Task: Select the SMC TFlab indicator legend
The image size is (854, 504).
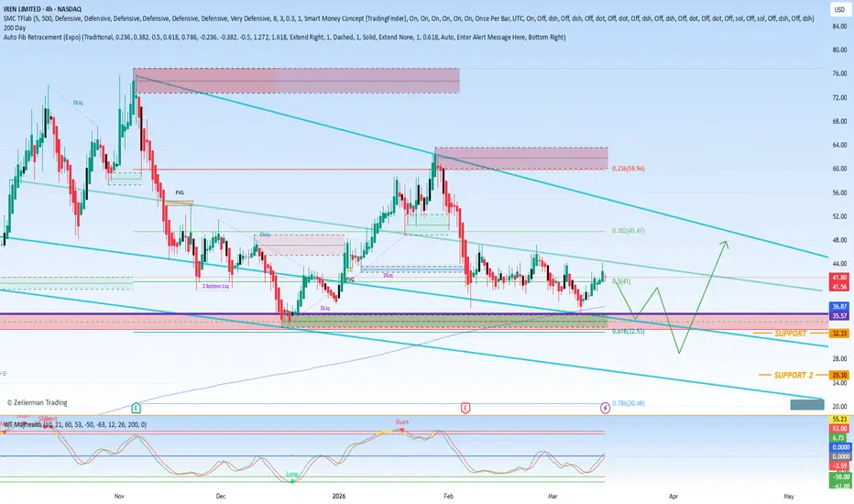Action: pos(409,18)
